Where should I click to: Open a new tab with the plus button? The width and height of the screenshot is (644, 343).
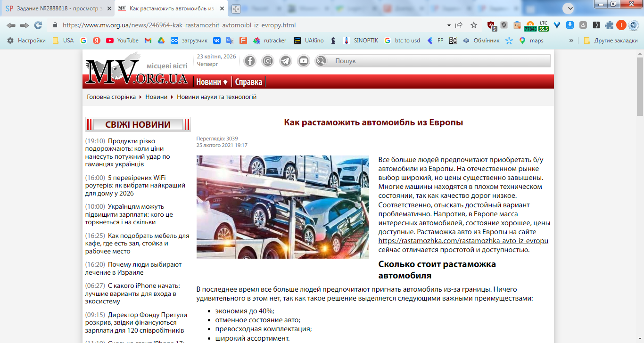[x=236, y=8]
